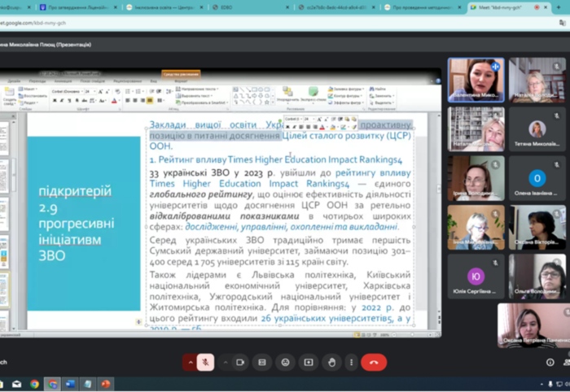Turn on captions in Meet
The width and height of the screenshot is (570, 392).
click(x=262, y=362)
